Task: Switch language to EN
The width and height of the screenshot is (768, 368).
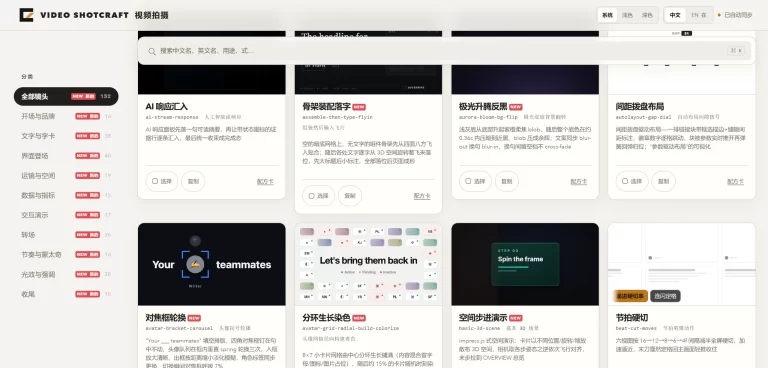Action: pyautogui.click(x=699, y=15)
